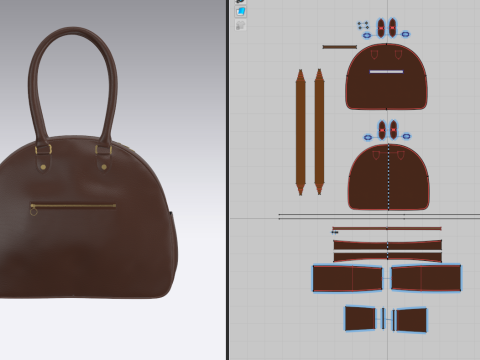Click the right gold rivet on the 3D bag
This screenshot has height=360, width=480.
click(x=104, y=167)
